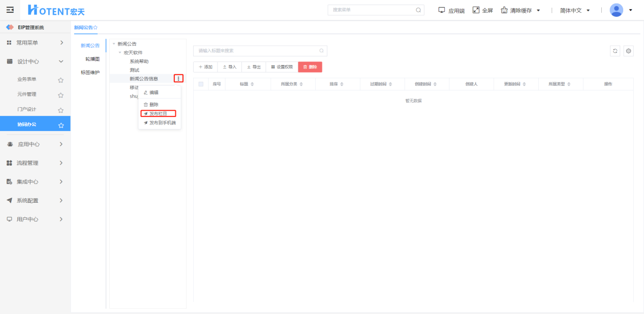Expand the 常用菜单 sidebar group
Viewport: 644px width, 314px height.
pos(35,43)
